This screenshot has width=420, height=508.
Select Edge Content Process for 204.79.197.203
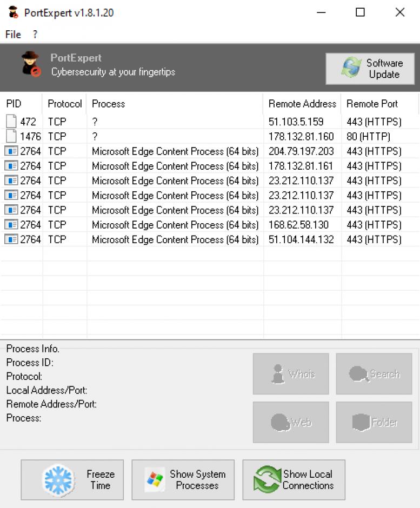[175, 151]
